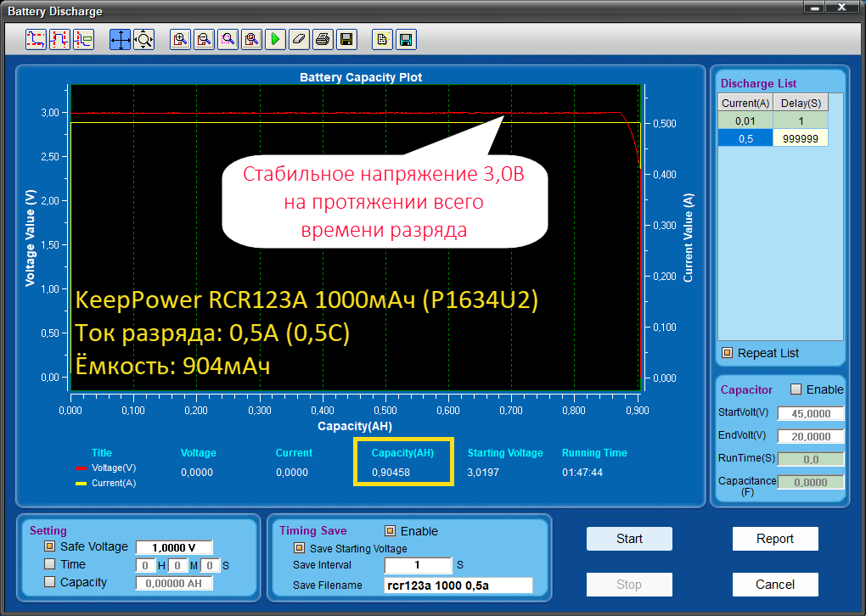This screenshot has width=866, height=616.
Task: Click the black floppy disk save icon
Action: (346, 39)
